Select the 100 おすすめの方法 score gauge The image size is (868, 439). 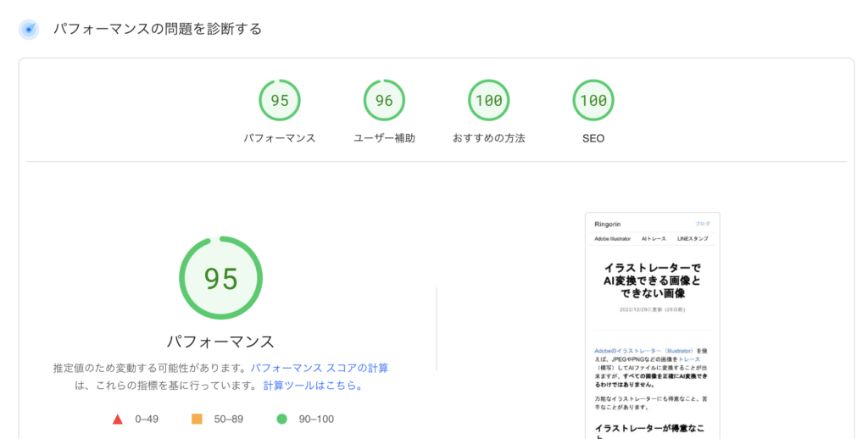[489, 100]
